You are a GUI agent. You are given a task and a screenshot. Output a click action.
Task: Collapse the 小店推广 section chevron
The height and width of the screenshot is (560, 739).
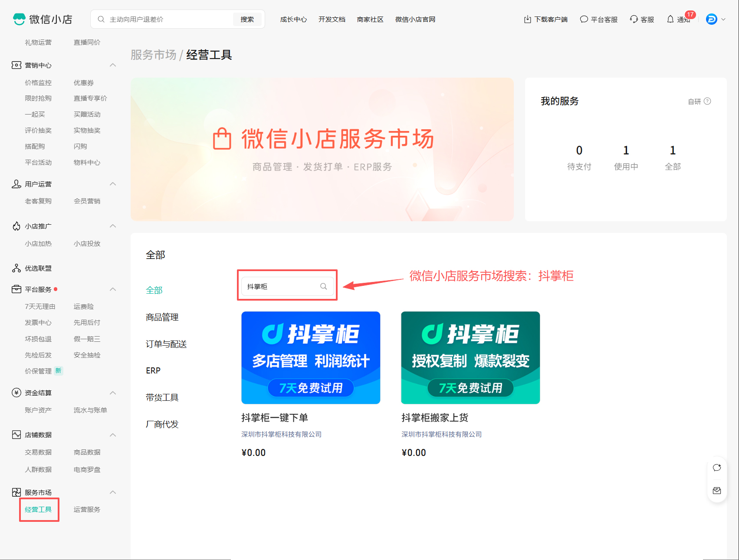coord(113,226)
